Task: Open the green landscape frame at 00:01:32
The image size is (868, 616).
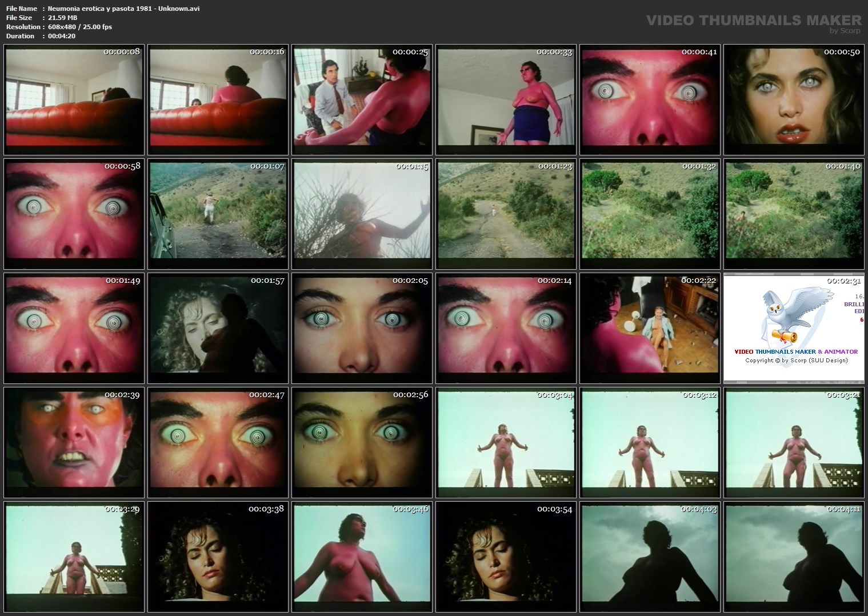Action: click(650, 214)
